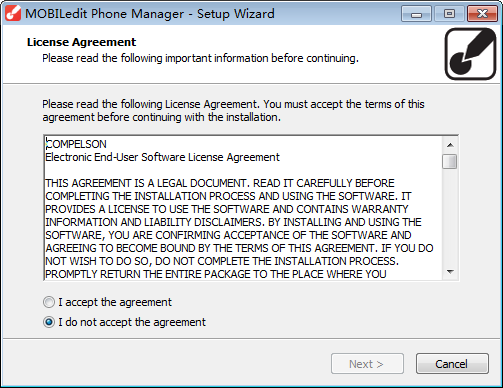Close the Setup Wizard window
The width and height of the screenshot is (503, 388).
[x=482, y=14]
